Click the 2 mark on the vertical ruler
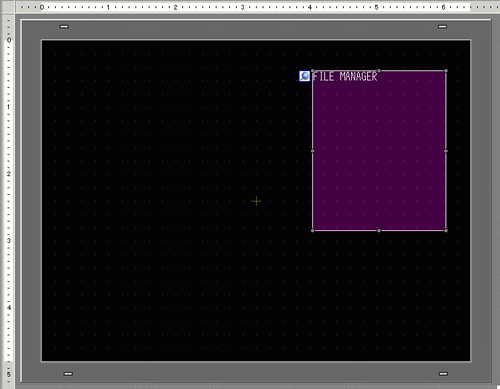This screenshot has width=500, height=389. [x=9, y=174]
